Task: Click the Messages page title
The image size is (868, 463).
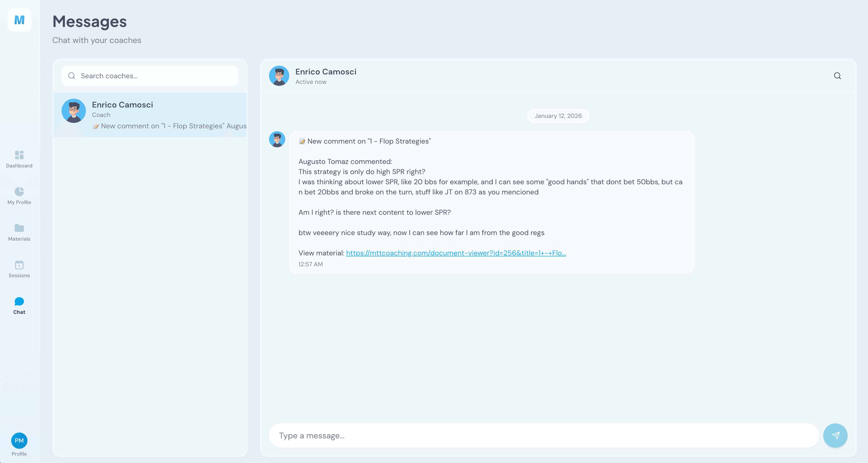Action: pos(89,22)
